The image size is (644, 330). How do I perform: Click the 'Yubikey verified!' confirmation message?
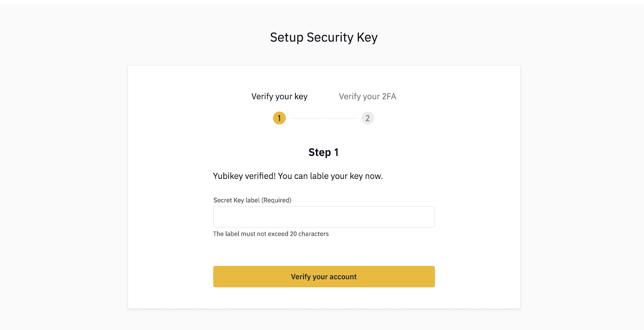[x=298, y=176]
